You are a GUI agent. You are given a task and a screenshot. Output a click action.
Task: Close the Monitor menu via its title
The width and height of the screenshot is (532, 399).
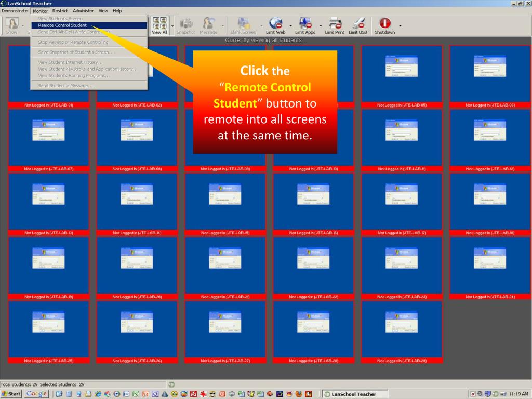tap(40, 11)
